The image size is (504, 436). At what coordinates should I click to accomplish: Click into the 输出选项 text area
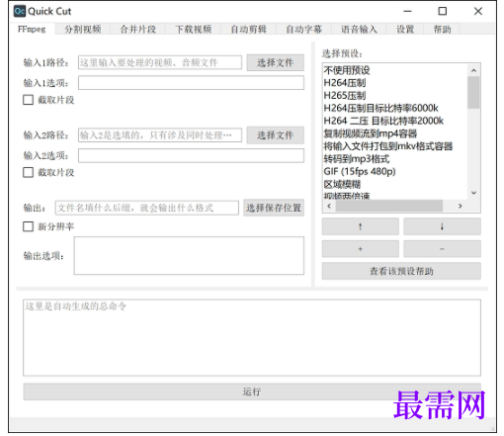click(189, 255)
